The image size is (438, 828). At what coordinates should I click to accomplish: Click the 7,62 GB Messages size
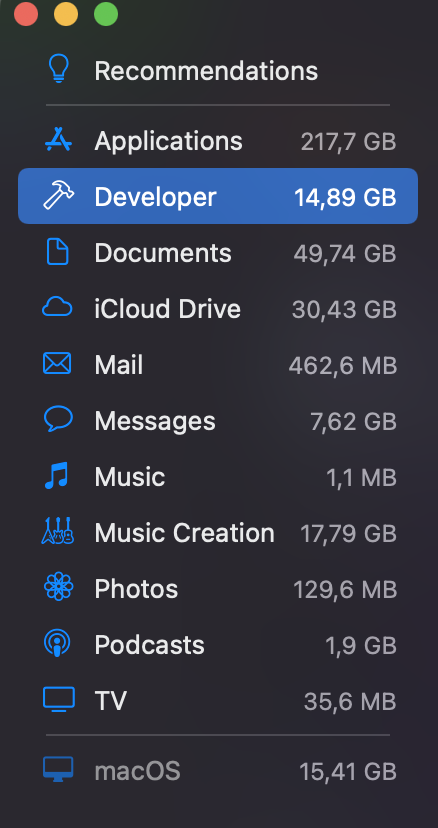point(353,421)
